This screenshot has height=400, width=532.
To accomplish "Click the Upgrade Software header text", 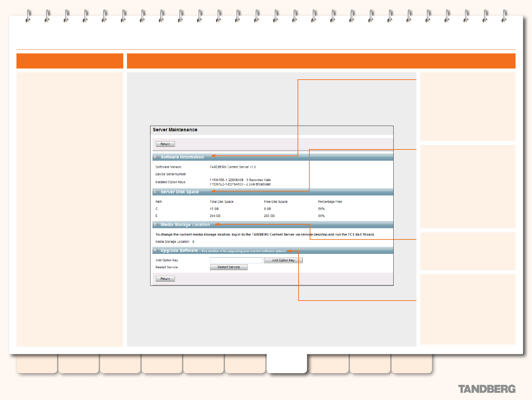I will coord(179,251).
